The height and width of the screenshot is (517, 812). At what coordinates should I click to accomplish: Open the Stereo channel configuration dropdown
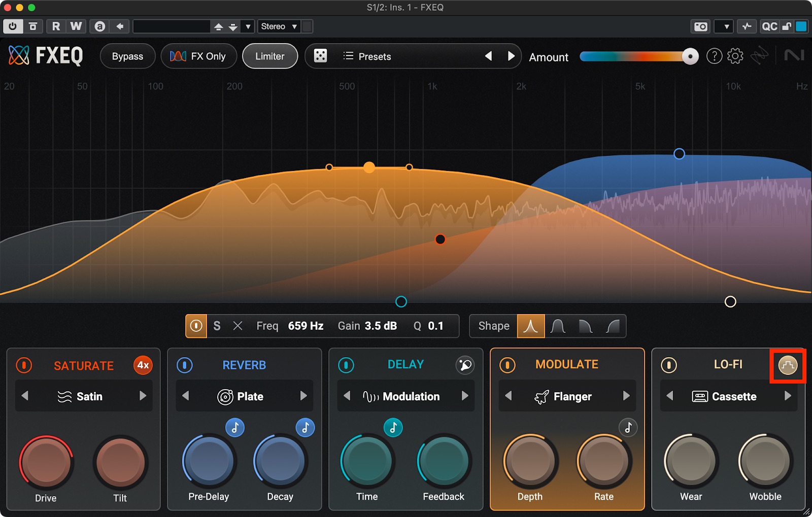point(279,26)
